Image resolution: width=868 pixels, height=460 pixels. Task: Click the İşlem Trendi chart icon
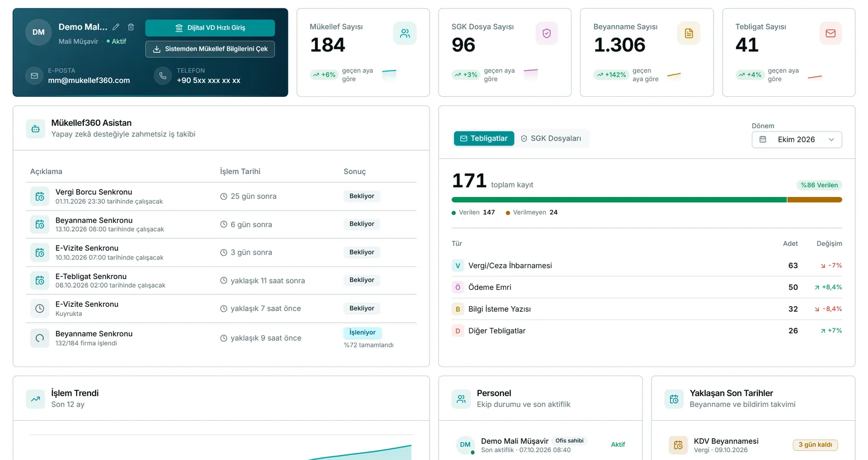tap(35, 399)
